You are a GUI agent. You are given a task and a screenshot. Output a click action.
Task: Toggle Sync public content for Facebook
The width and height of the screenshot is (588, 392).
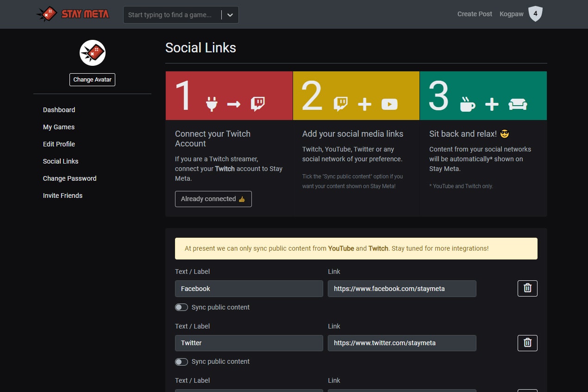click(x=181, y=307)
